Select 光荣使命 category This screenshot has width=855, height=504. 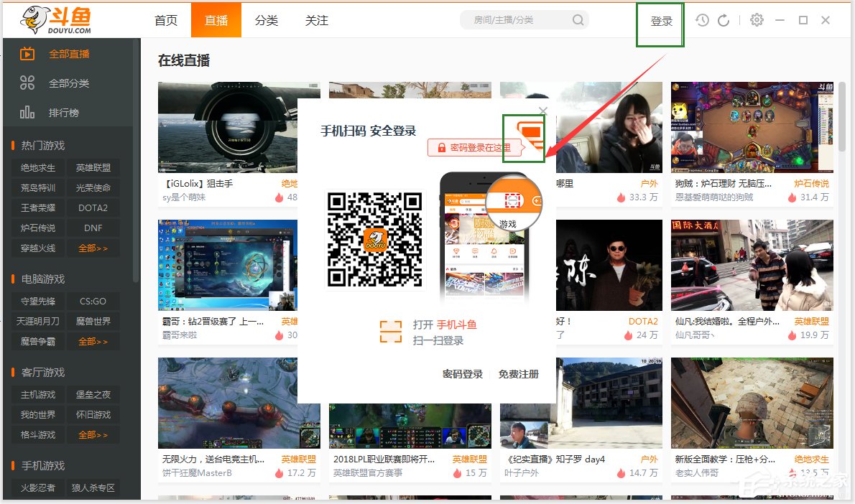[x=93, y=188]
